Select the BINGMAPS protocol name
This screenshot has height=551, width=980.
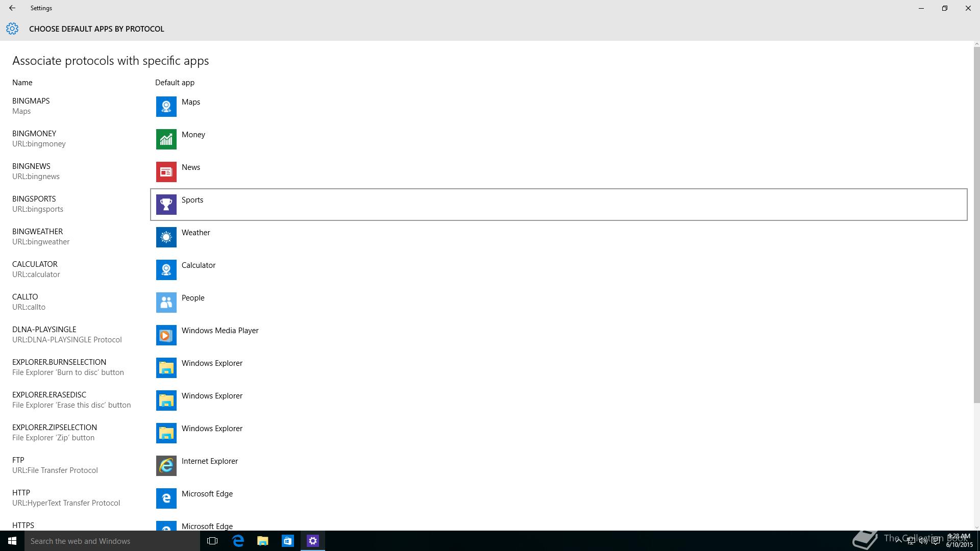click(31, 101)
